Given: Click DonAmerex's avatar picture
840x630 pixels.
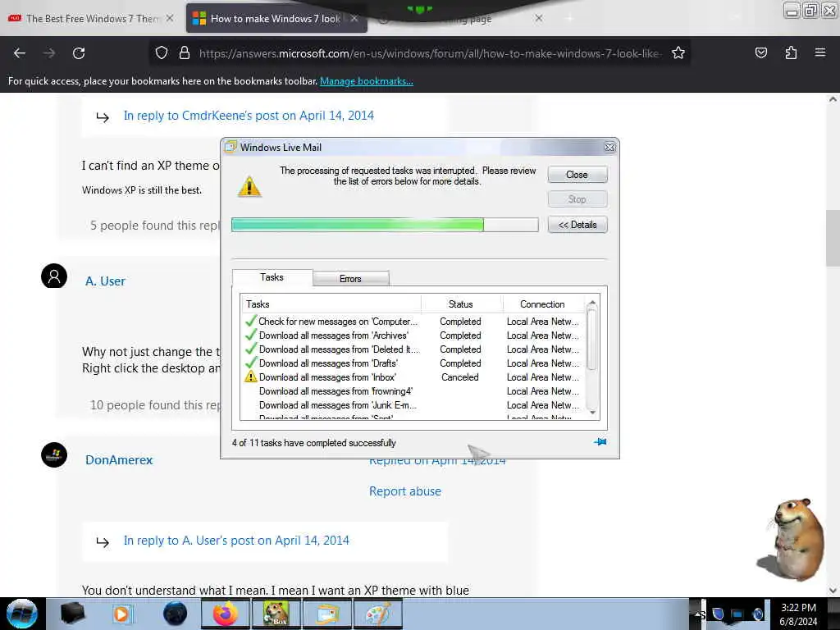Looking at the screenshot, I should (54, 454).
